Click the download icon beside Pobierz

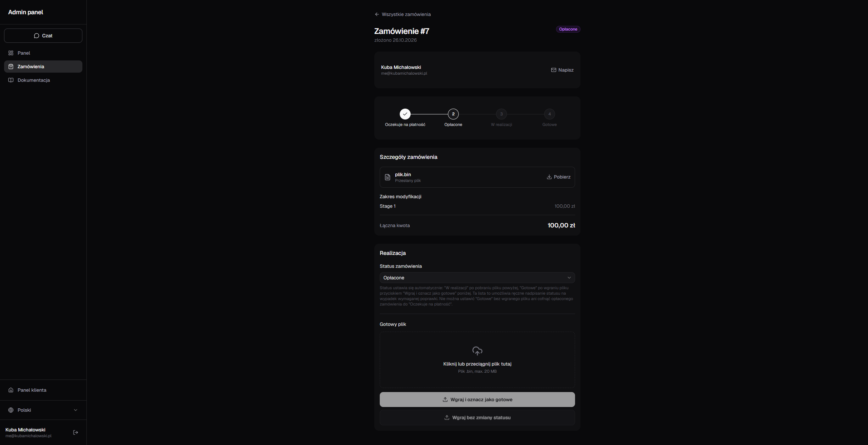coord(549,177)
